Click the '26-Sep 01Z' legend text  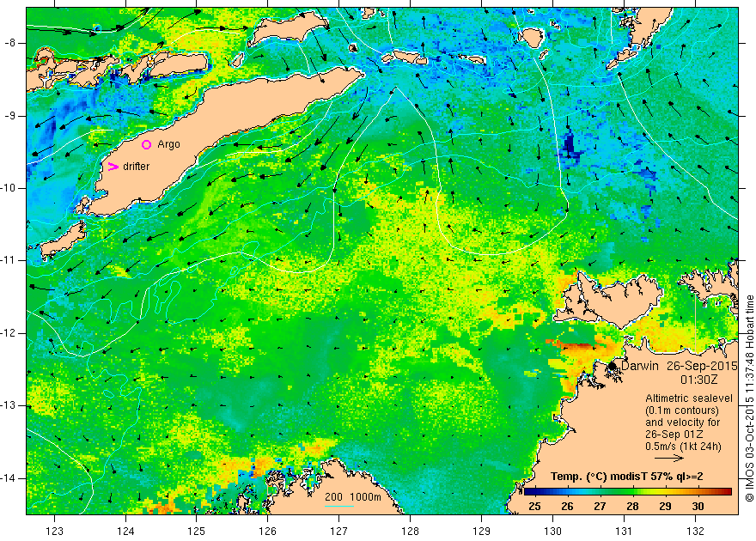click(x=674, y=435)
